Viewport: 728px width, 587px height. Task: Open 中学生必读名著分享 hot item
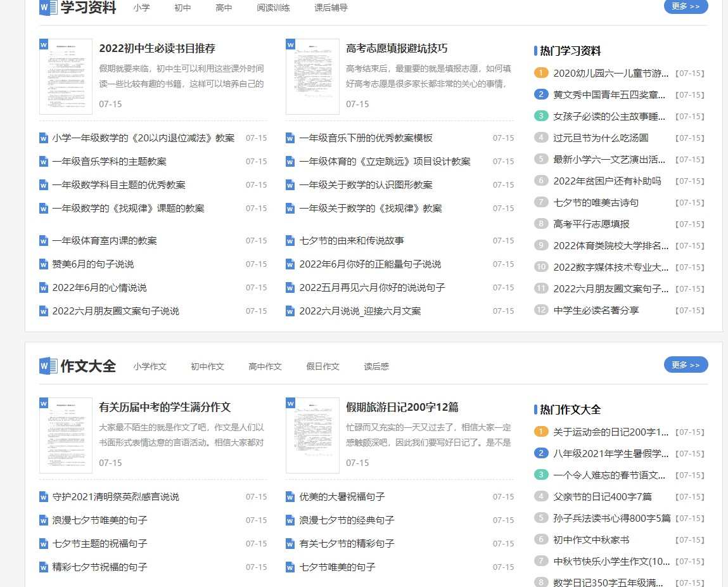[596, 310]
